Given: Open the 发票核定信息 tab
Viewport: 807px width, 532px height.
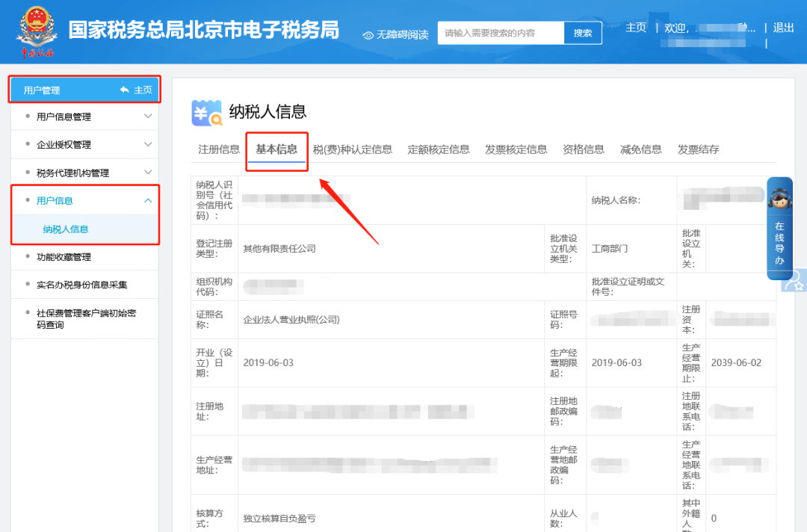Looking at the screenshot, I should 516,149.
